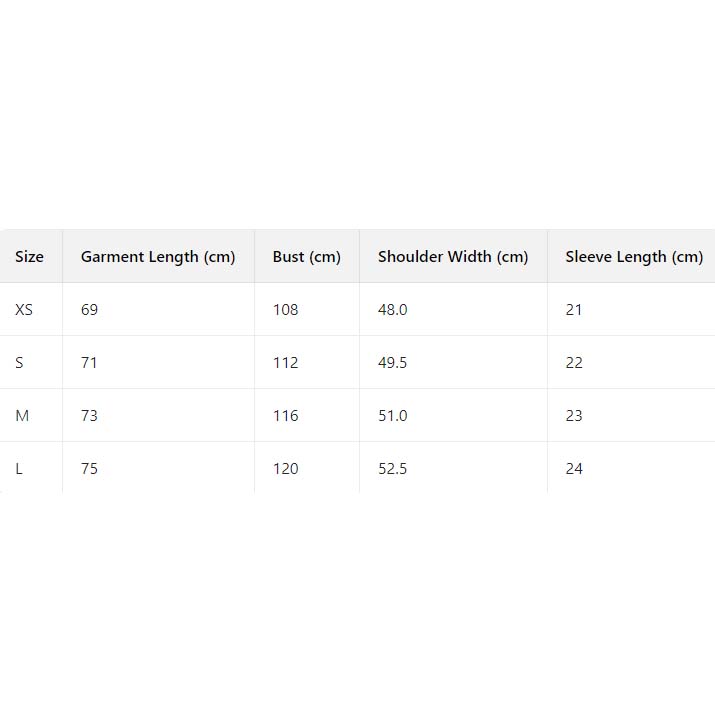Screen dimensions: 715x715
Task: Select bust value 116 for M
Action: click(285, 416)
